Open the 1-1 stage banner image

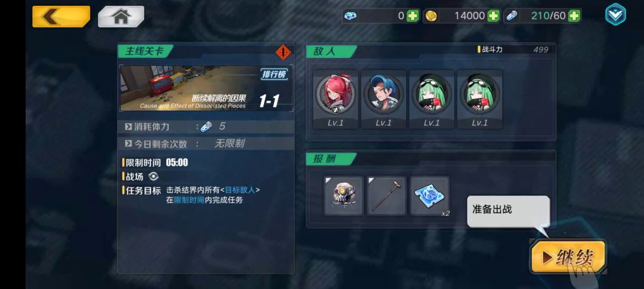point(206,88)
